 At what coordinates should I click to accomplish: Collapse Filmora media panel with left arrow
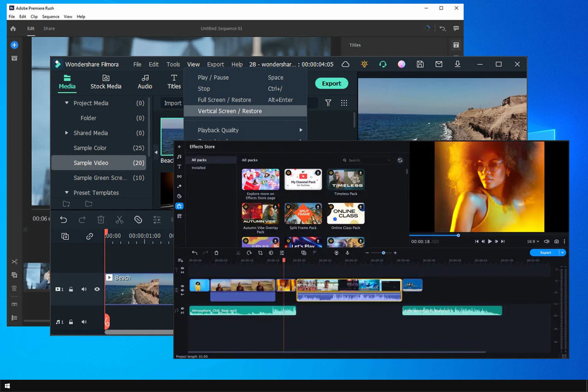156,152
